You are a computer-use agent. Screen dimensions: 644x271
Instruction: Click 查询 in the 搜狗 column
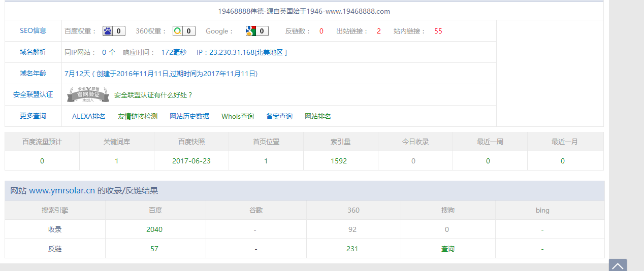coord(448,249)
